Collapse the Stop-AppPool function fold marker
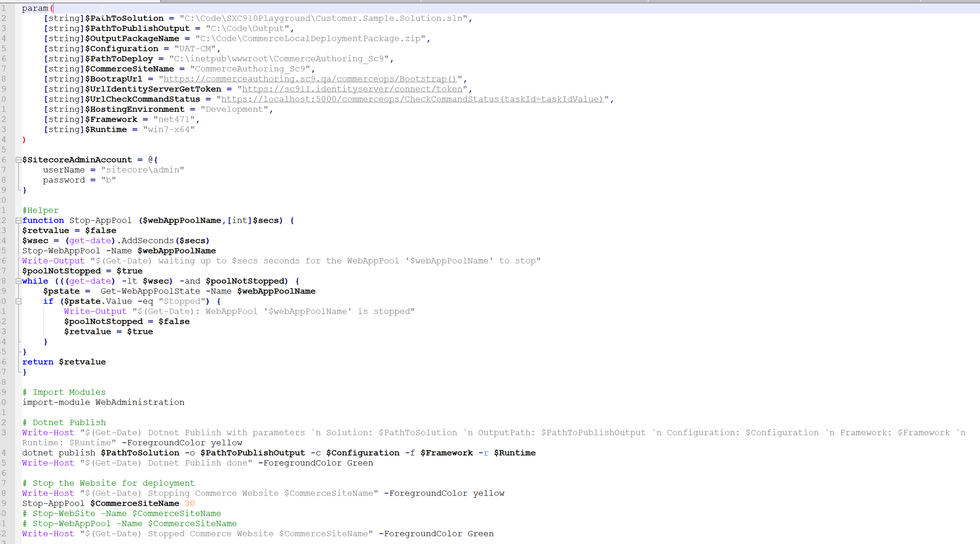Viewport: 980px width, 544px height. [x=18, y=220]
